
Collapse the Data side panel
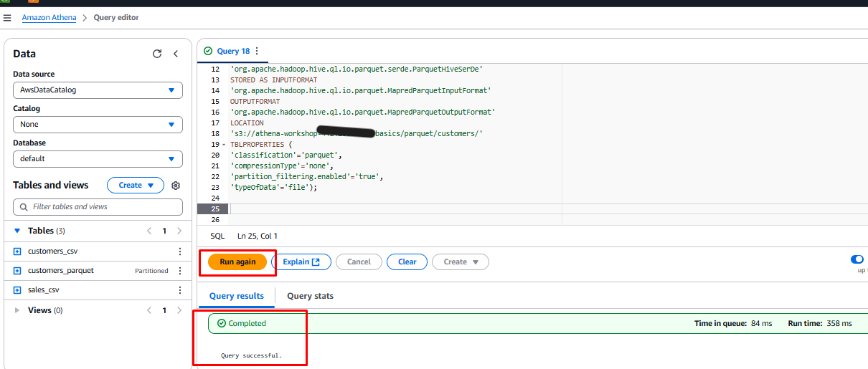tap(176, 54)
